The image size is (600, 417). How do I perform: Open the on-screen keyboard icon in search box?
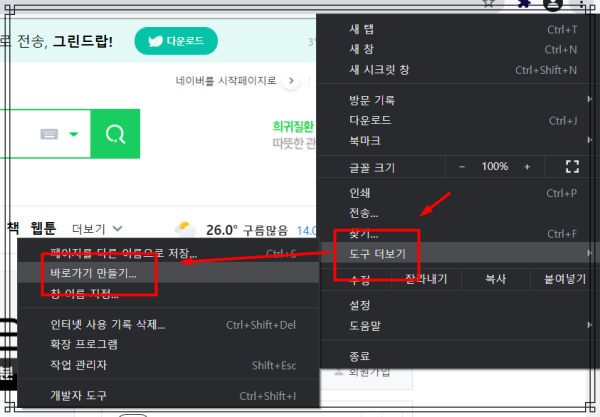(49, 134)
